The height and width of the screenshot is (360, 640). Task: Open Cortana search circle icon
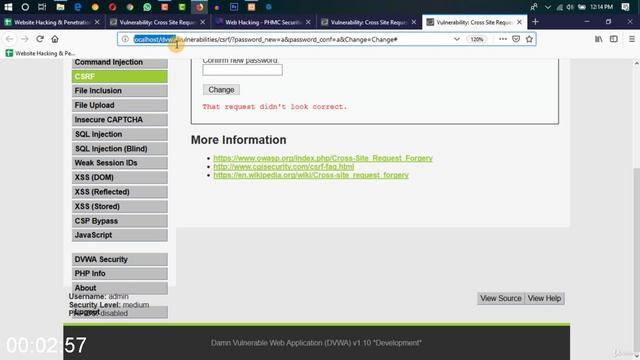click(x=25, y=7)
